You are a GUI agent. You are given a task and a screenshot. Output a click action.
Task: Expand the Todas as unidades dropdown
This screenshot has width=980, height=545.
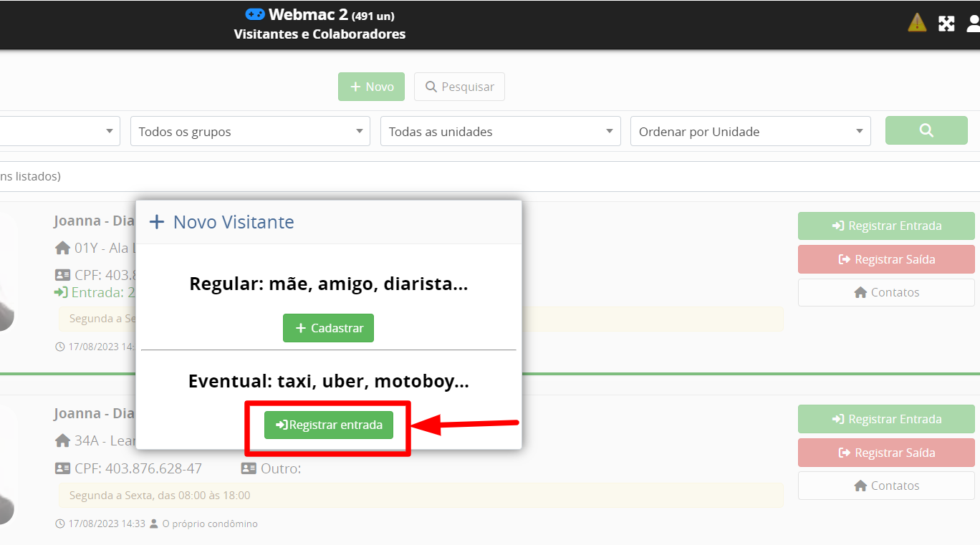click(x=500, y=132)
